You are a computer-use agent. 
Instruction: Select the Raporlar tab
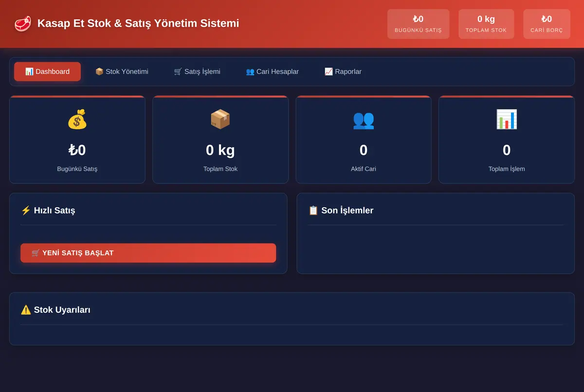coord(343,71)
